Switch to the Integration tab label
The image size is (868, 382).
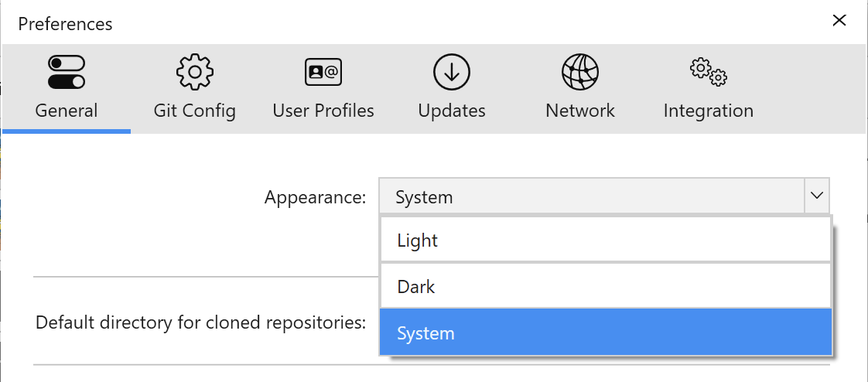pyautogui.click(x=708, y=111)
